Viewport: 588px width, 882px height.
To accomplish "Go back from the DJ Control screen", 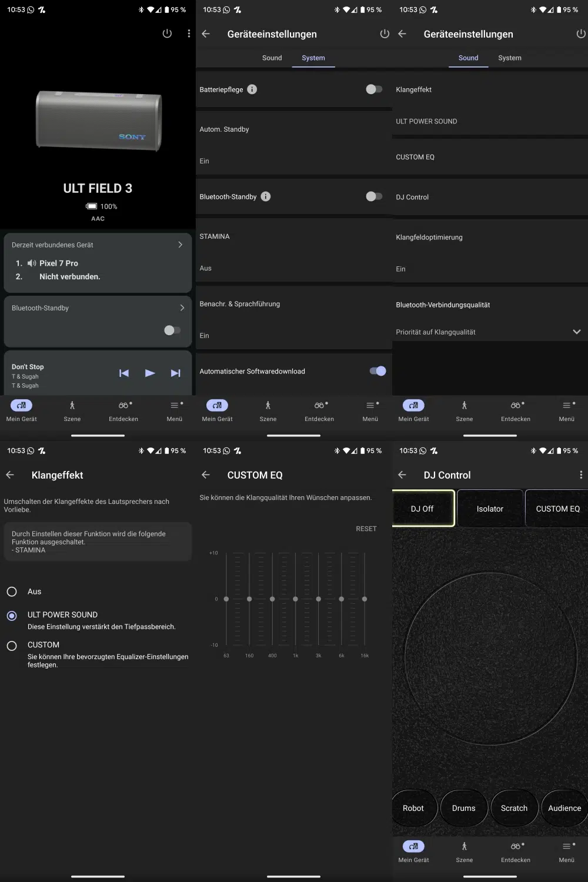I will (402, 475).
